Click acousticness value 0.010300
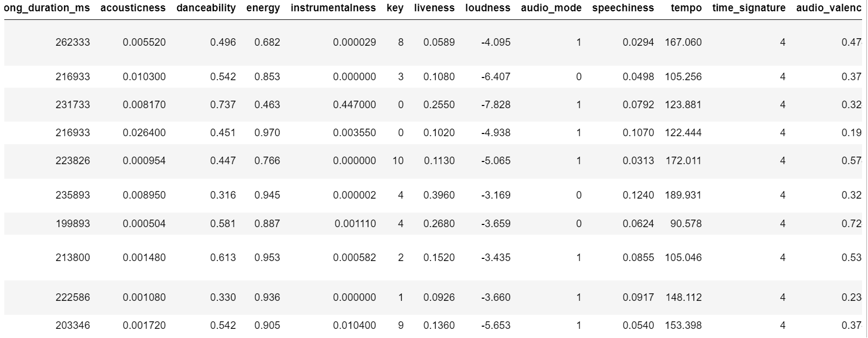Screen dimensions: 868x338 (x=144, y=77)
